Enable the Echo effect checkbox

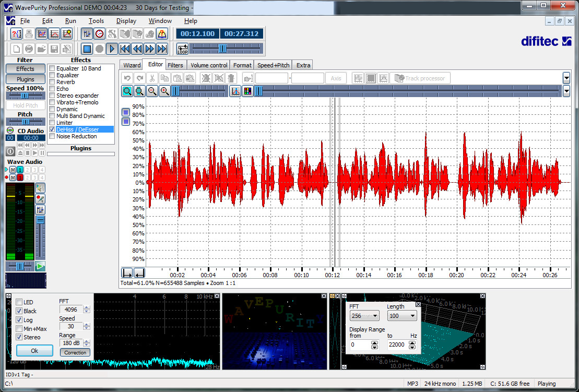(x=52, y=89)
